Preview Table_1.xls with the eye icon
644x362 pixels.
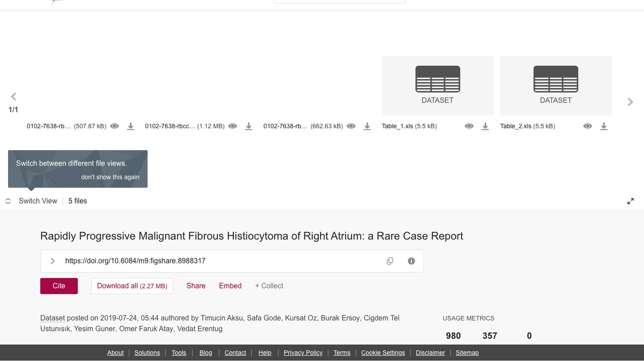(x=469, y=126)
